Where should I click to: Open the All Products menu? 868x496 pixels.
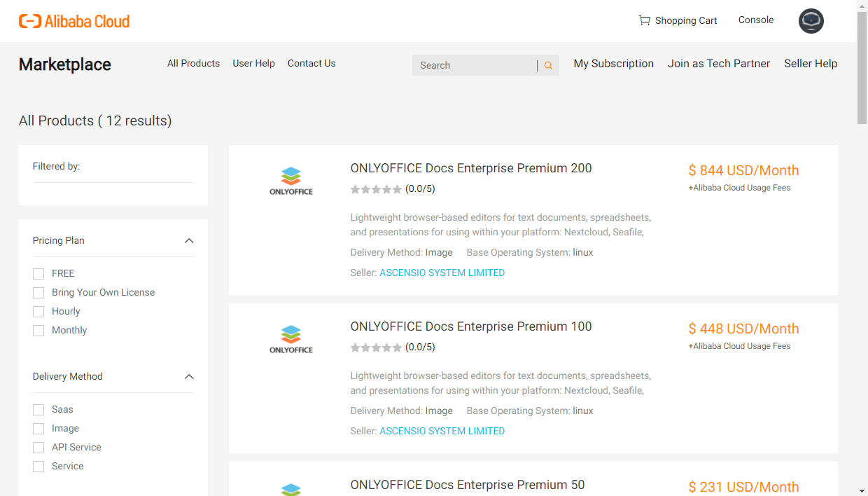pyautogui.click(x=193, y=63)
